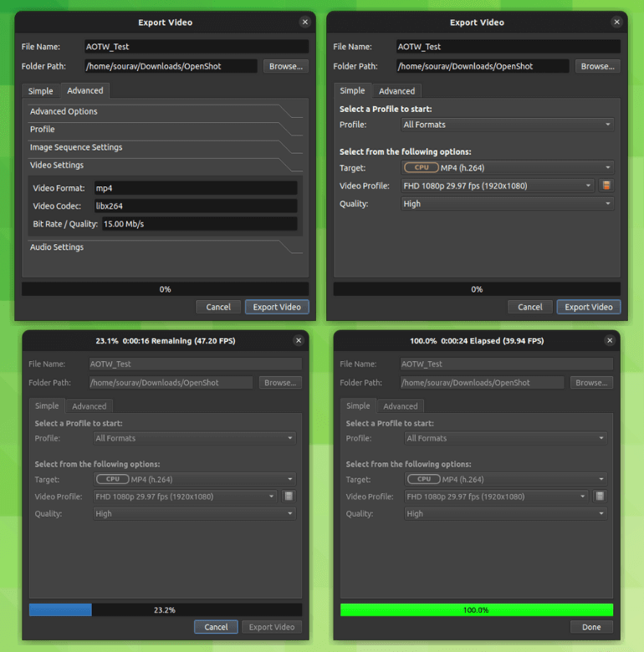The width and height of the screenshot is (644, 652).
Task: Click the '100.0% 0:00:24 Elapsed (39.94 FPS)' title
Action: 477,341
